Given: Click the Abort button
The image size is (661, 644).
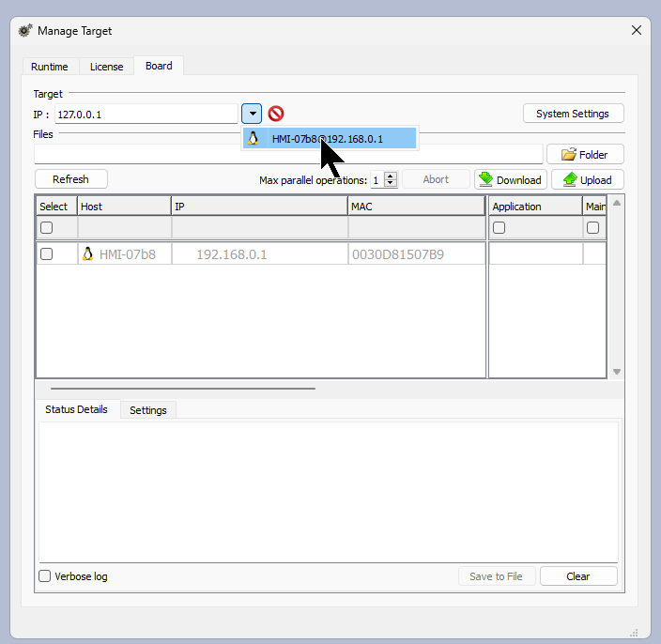Looking at the screenshot, I should coord(436,179).
